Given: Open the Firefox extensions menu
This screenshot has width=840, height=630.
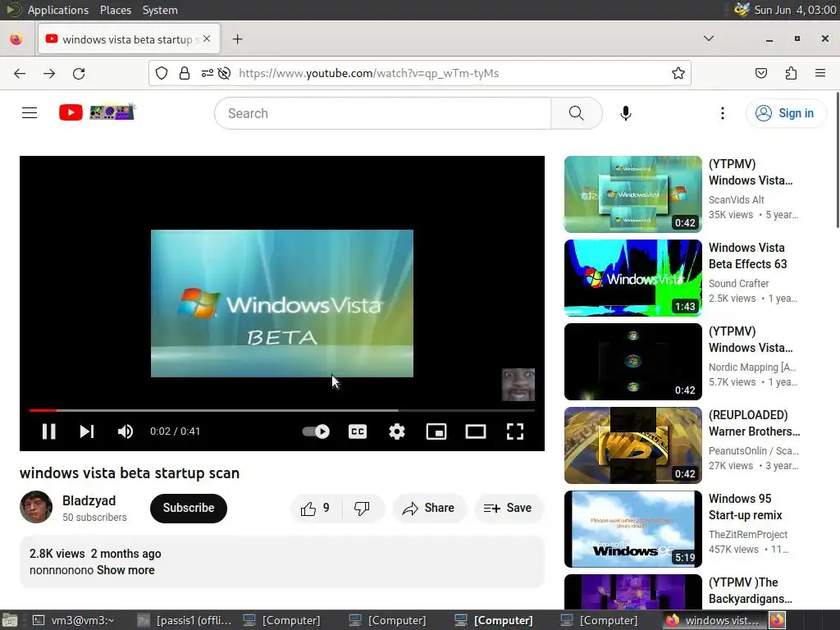Looking at the screenshot, I should pyautogui.click(x=791, y=73).
